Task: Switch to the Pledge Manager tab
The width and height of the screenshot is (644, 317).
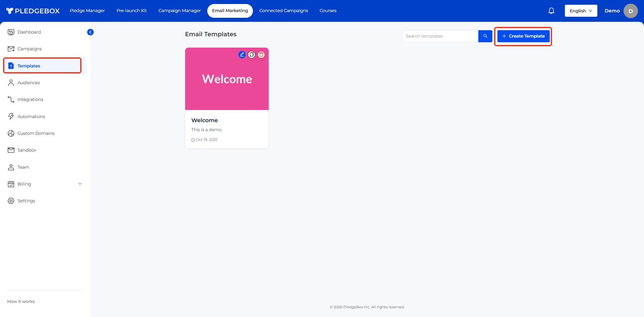Action: (x=87, y=11)
